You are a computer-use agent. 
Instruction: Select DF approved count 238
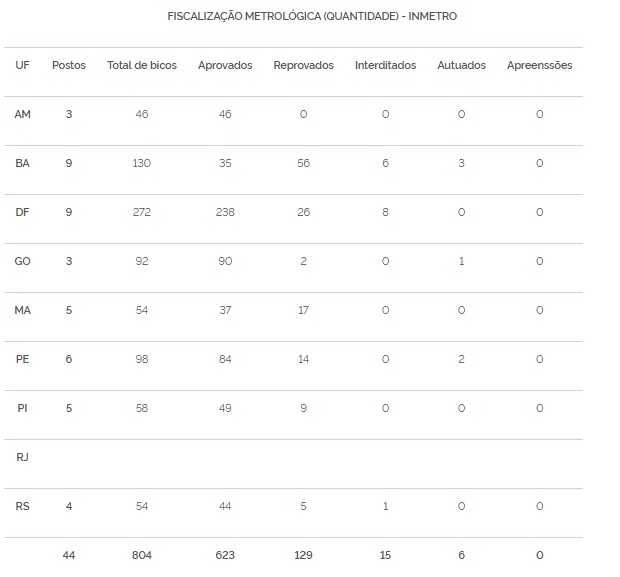tap(225, 212)
